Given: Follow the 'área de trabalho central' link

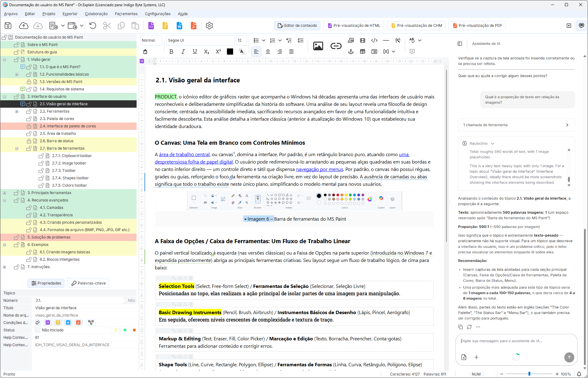Looking at the screenshot, I should point(184,155).
